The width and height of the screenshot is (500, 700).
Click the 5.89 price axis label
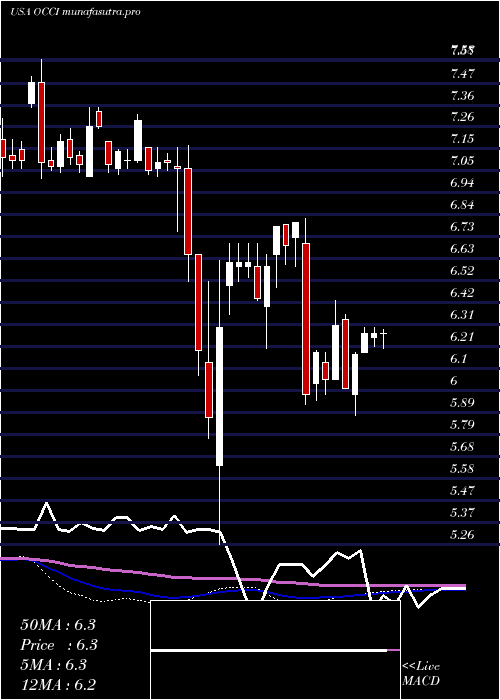coord(463,403)
